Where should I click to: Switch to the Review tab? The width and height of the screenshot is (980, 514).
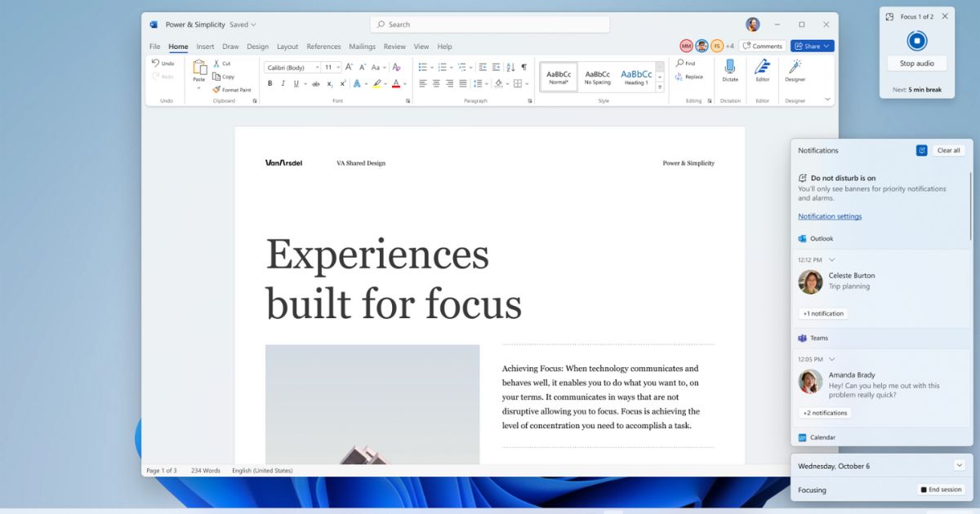(x=394, y=47)
